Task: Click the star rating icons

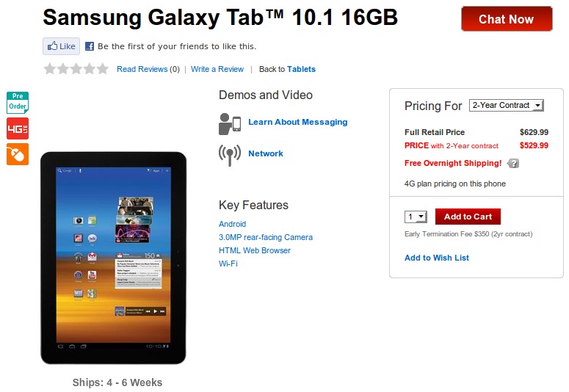Action: tap(76, 69)
